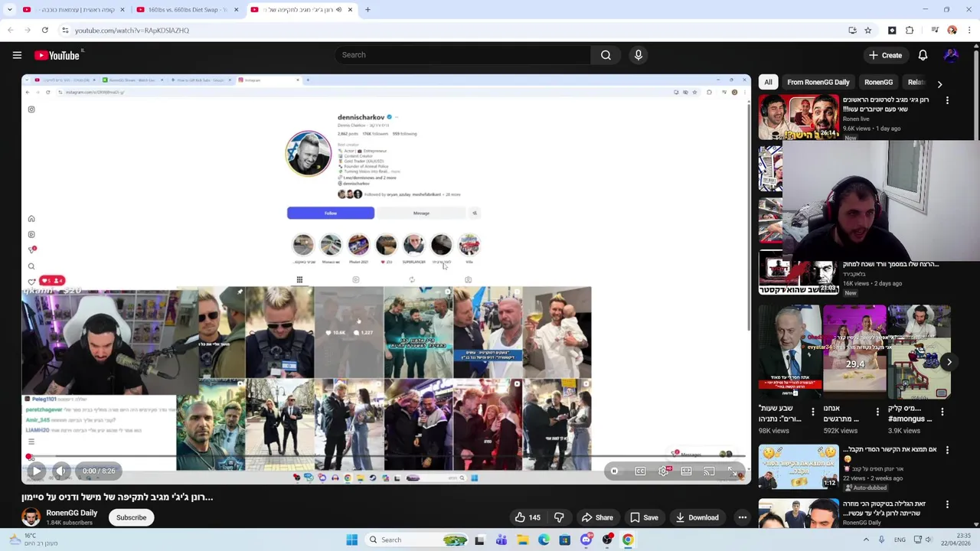Play the video
980x551 pixels.
point(36,471)
